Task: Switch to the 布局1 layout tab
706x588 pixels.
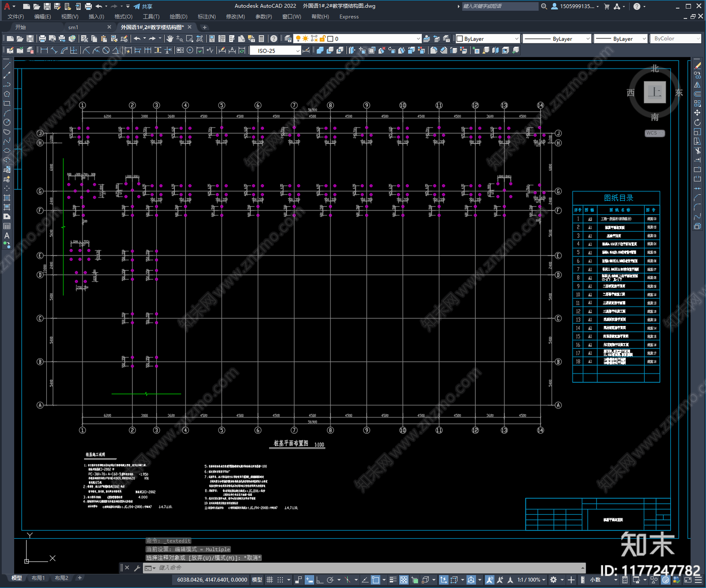Action: pyautogui.click(x=38, y=578)
